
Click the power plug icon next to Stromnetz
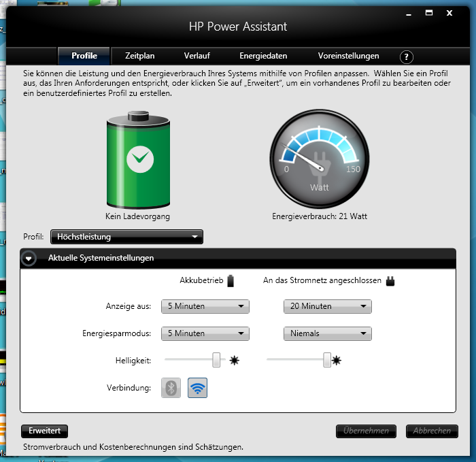390,281
